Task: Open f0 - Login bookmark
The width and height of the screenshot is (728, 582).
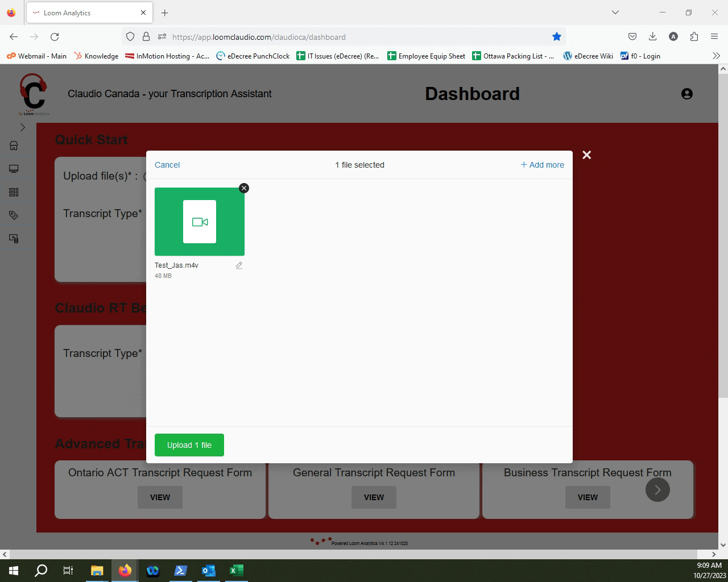Action: click(x=640, y=56)
